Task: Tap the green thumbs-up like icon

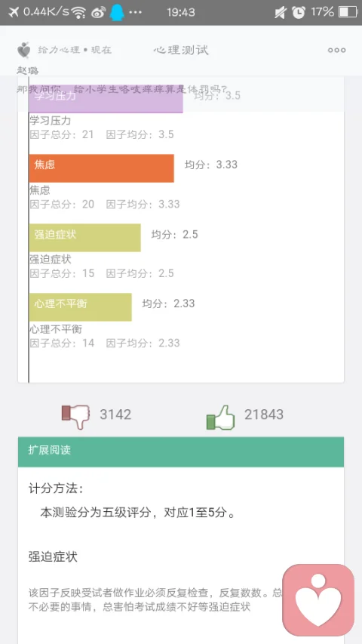Action: click(220, 418)
